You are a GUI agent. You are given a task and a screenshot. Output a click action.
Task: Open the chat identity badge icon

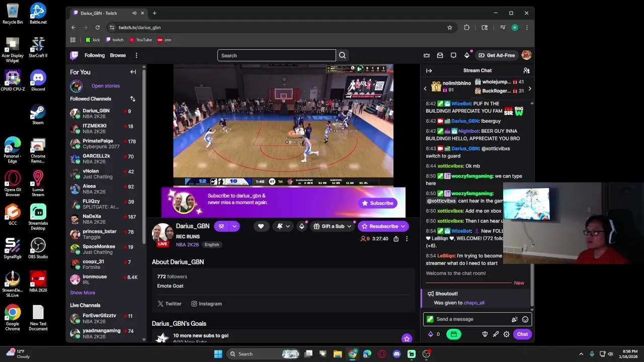pyautogui.click(x=430, y=319)
